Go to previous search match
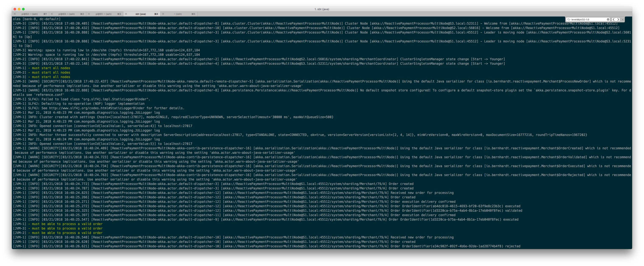This screenshot has height=266, width=644. click(613, 20)
